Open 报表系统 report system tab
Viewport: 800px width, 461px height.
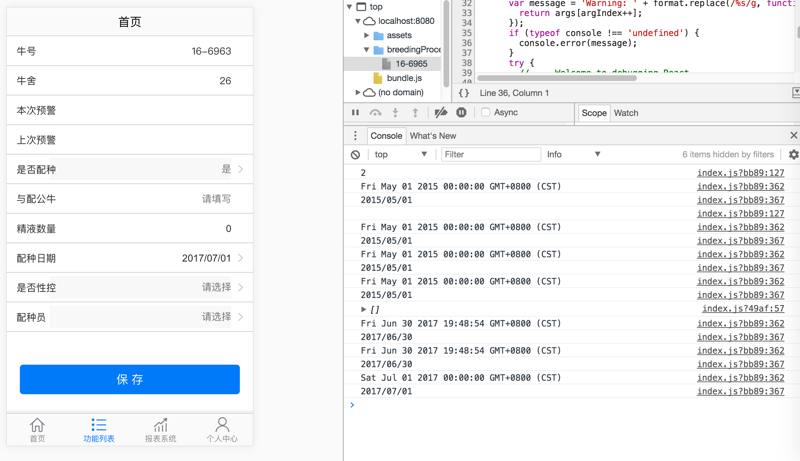pyautogui.click(x=160, y=430)
